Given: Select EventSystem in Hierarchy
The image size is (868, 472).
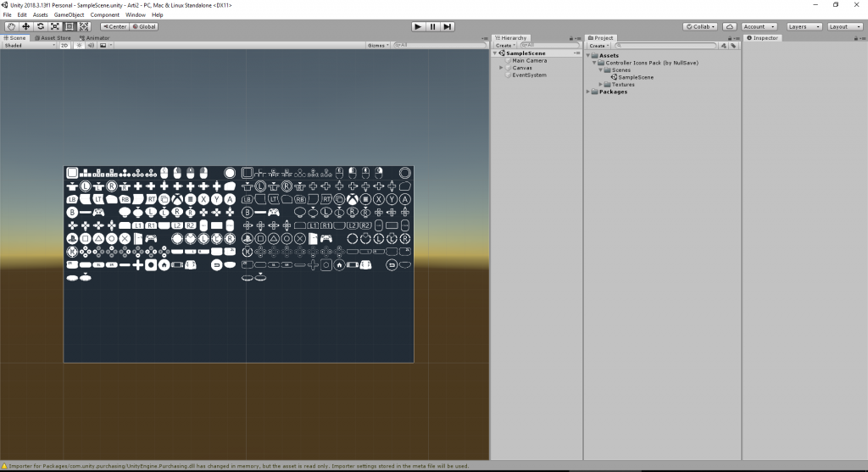Looking at the screenshot, I should (529, 75).
